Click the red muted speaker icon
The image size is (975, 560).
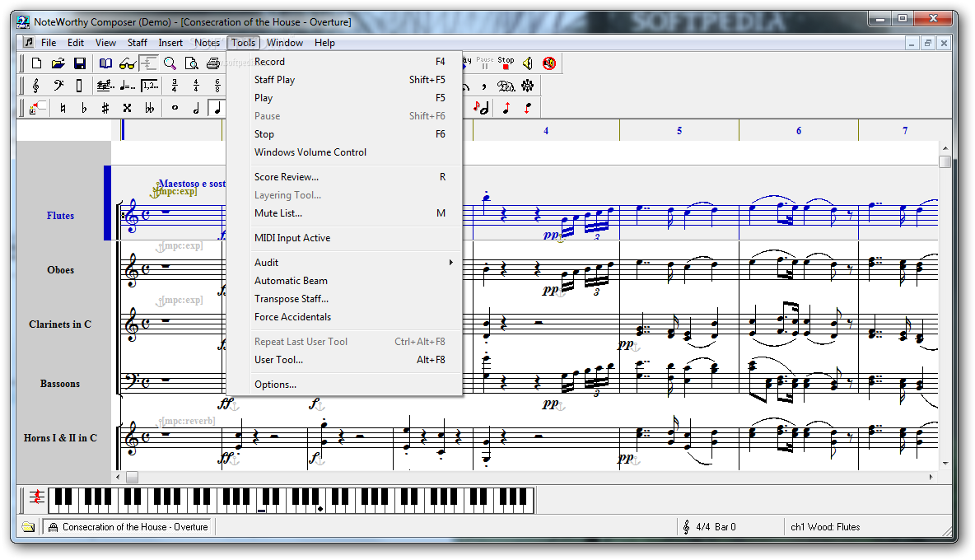click(549, 63)
